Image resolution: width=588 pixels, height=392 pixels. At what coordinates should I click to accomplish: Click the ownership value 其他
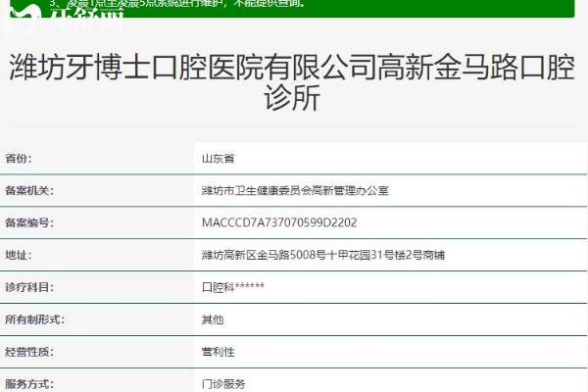coord(213,319)
